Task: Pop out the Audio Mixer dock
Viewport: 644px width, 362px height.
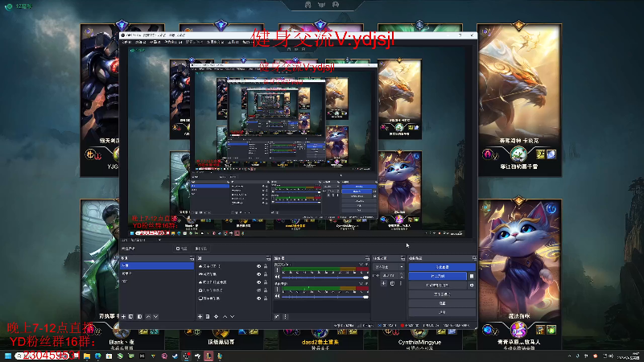Action: pos(368,258)
